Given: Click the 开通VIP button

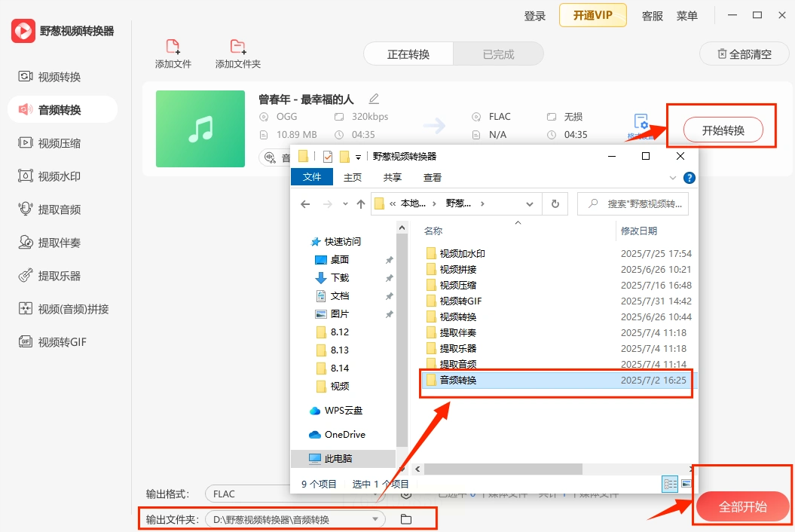Looking at the screenshot, I should pos(593,15).
